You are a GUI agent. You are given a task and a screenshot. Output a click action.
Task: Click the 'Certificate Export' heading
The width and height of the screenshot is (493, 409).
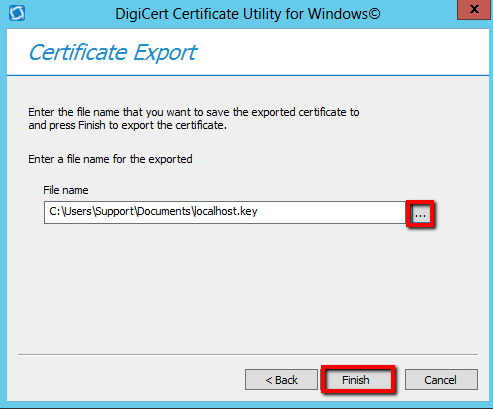click(x=113, y=53)
